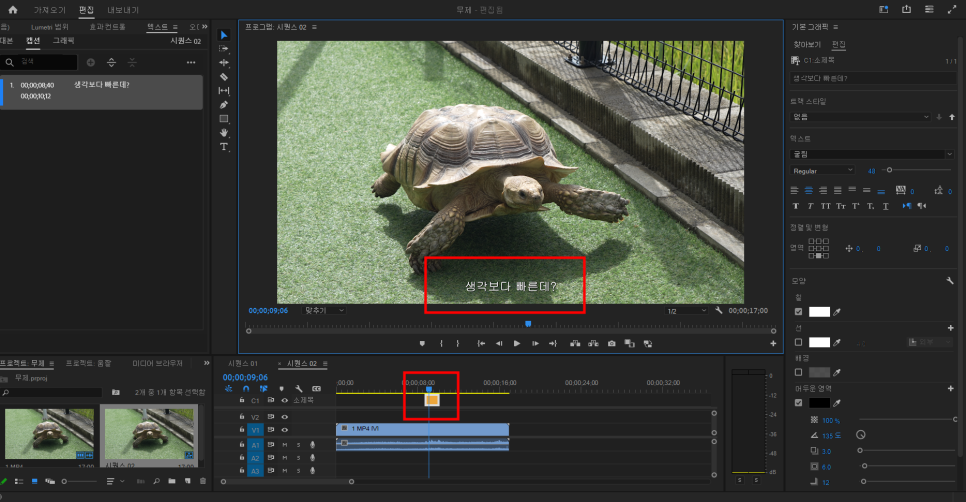Enable the Stroke checkbox

click(x=798, y=342)
